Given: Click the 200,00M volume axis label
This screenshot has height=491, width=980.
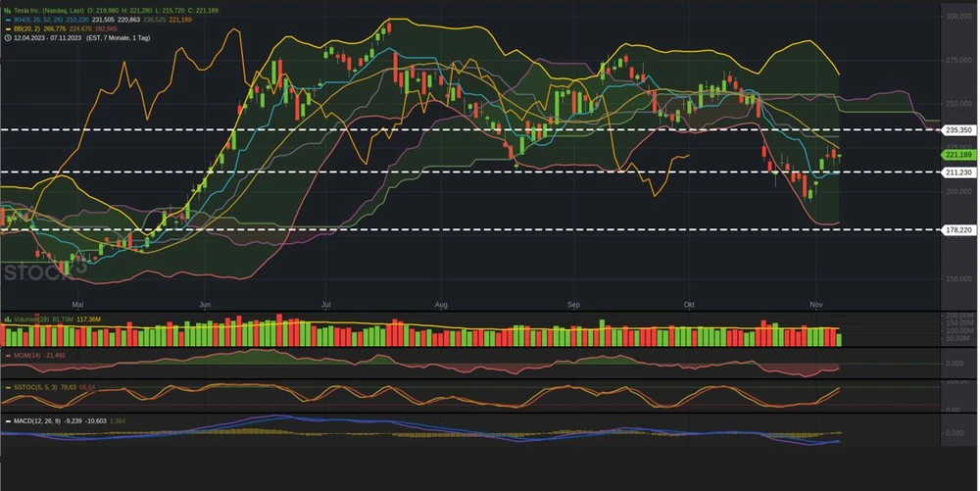Looking at the screenshot, I should coord(958,317).
